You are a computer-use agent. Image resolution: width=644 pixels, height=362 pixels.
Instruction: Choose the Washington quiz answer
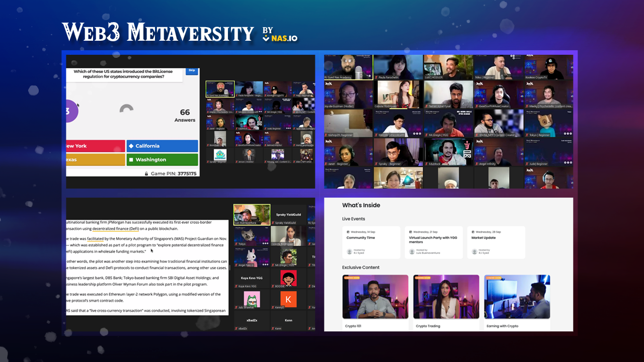coord(163,159)
